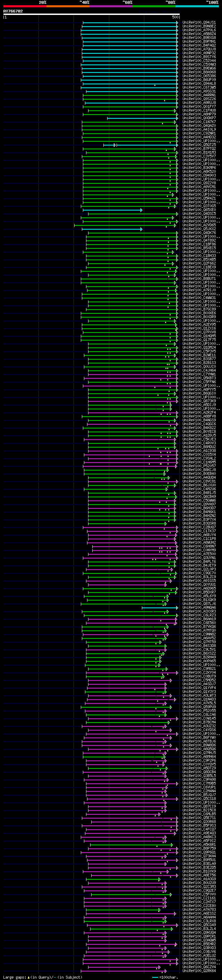Open the UniRef100_B6UF09 hit

[199, 80]
